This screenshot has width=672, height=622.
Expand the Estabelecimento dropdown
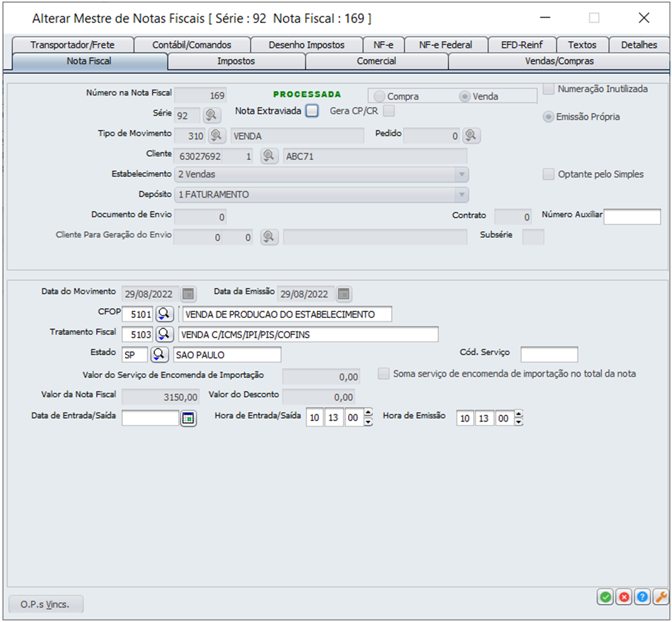462,174
